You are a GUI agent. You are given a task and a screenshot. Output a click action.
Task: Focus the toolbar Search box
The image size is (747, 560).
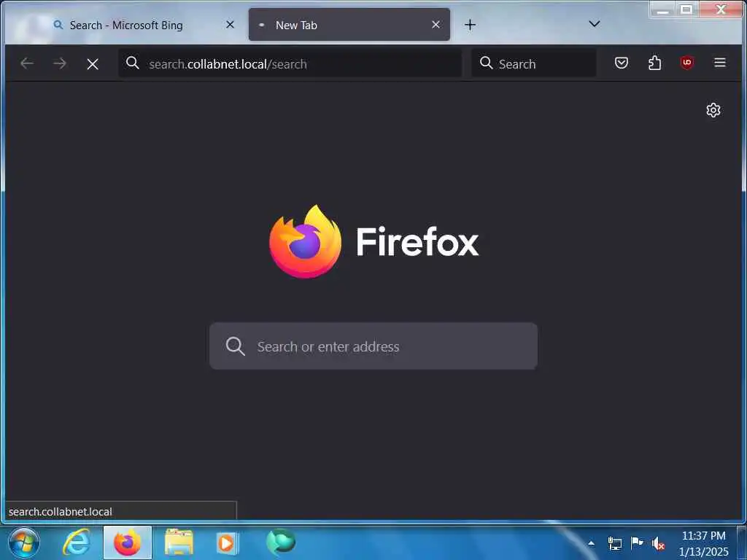pyautogui.click(x=533, y=63)
